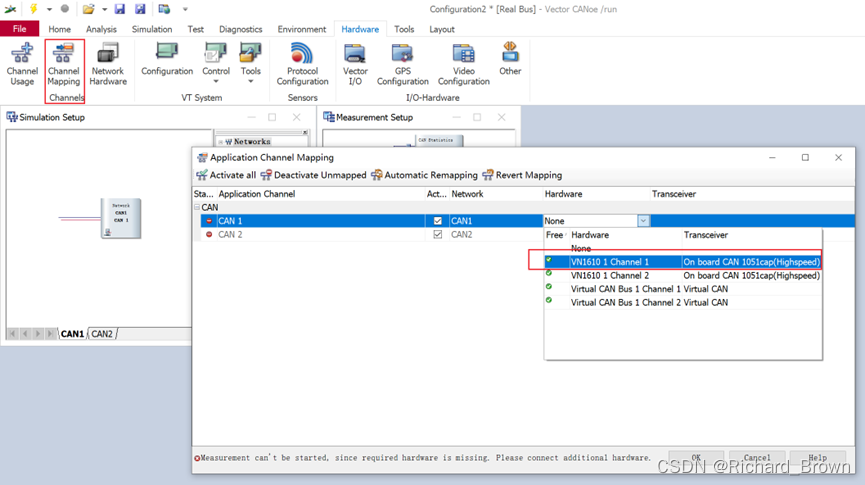Screen dimensions: 865x485
Task: Open Other I/O-Hardware options
Action: [x=510, y=60]
